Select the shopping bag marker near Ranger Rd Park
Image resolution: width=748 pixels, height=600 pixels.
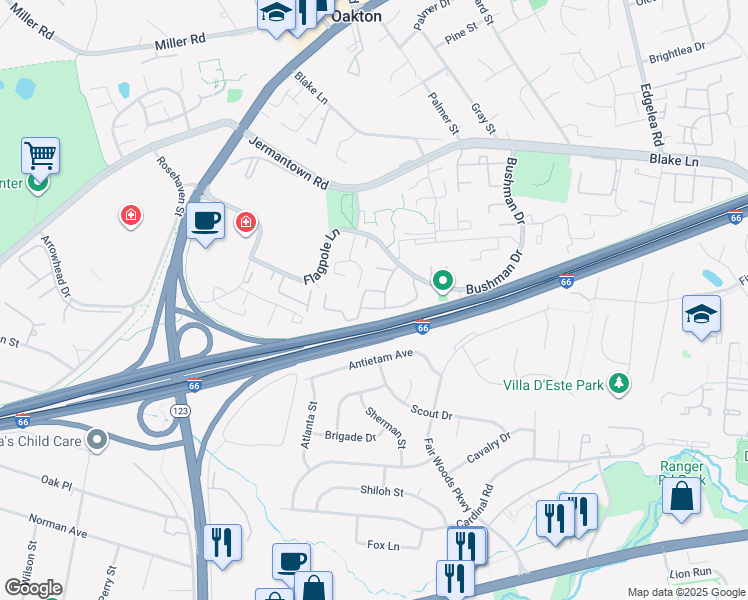coord(682,497)
